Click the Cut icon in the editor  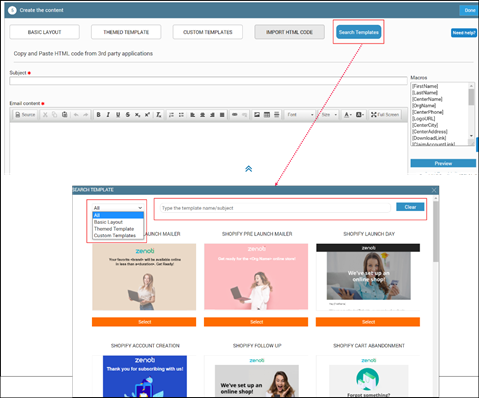tap(45, 115)
